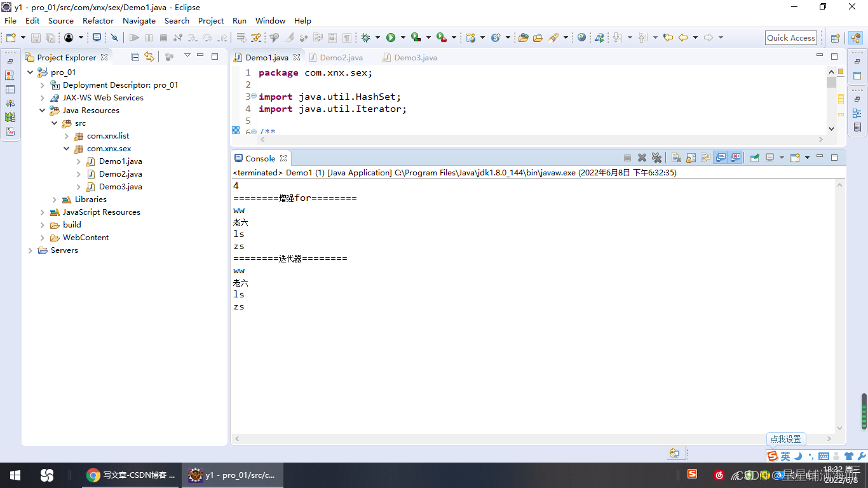Click the Sogou input method taskbar icon
This screenshot has width=868, height=488.
click(x=692, y=474)
